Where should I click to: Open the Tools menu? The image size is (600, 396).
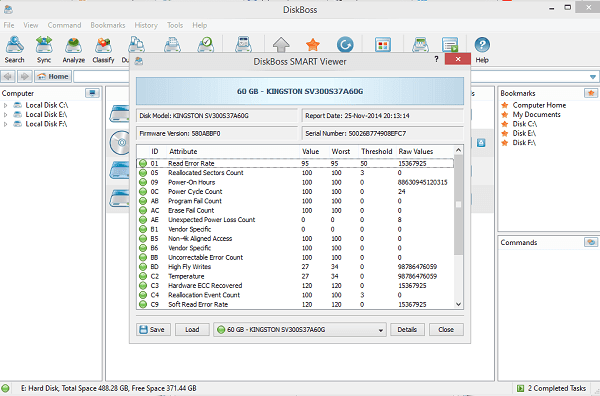(175, 25)
